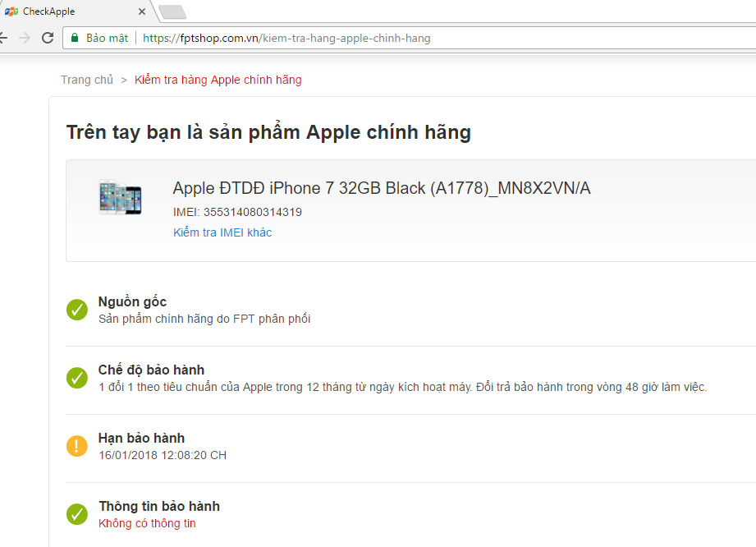Click the heading Trên tay bạn là sản phẩm Apple chính hãng
The width and height of the screenshot is (756, 547).
[268, 133]
